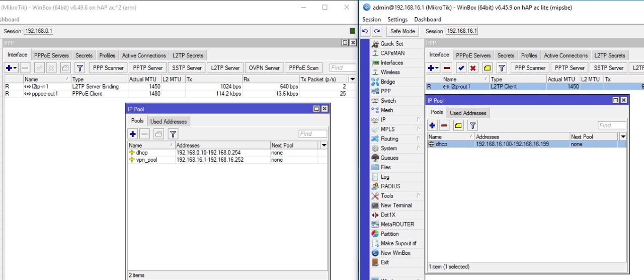Click blue checkmark enable button in right PPP toolbar
The width and height of the screenshot is (644, 280).
461,68
